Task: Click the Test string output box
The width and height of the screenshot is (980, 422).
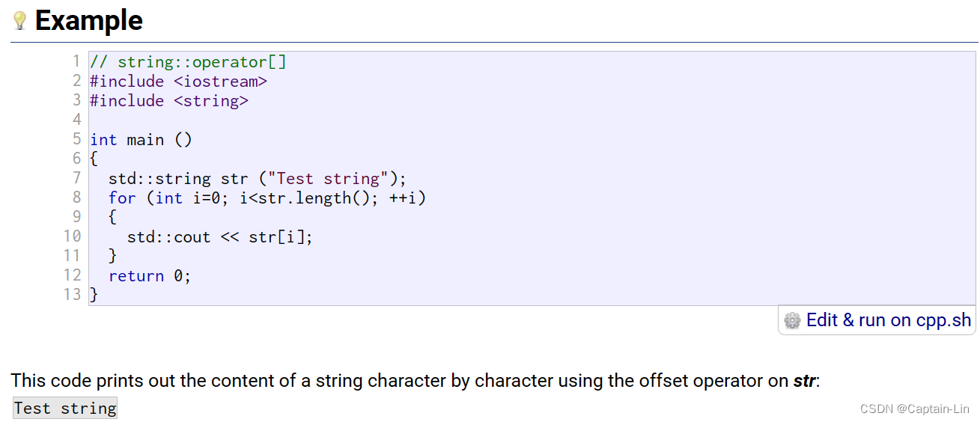Action: coord(65,408)
